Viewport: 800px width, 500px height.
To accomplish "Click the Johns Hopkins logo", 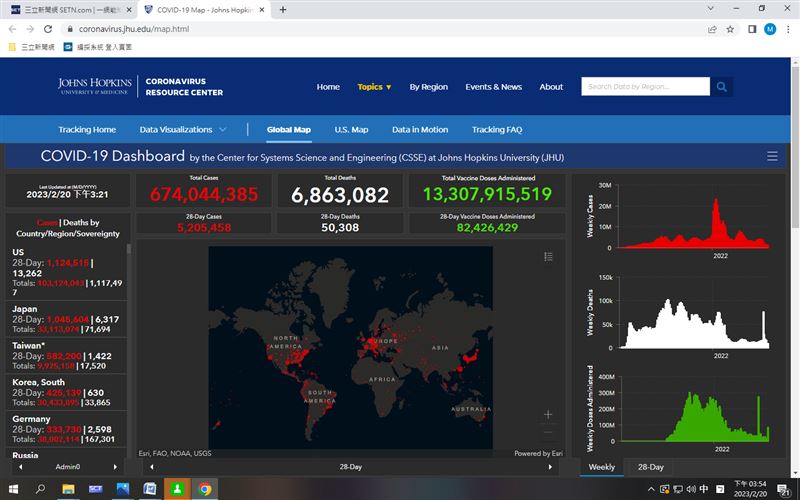I will click(94, 86).
